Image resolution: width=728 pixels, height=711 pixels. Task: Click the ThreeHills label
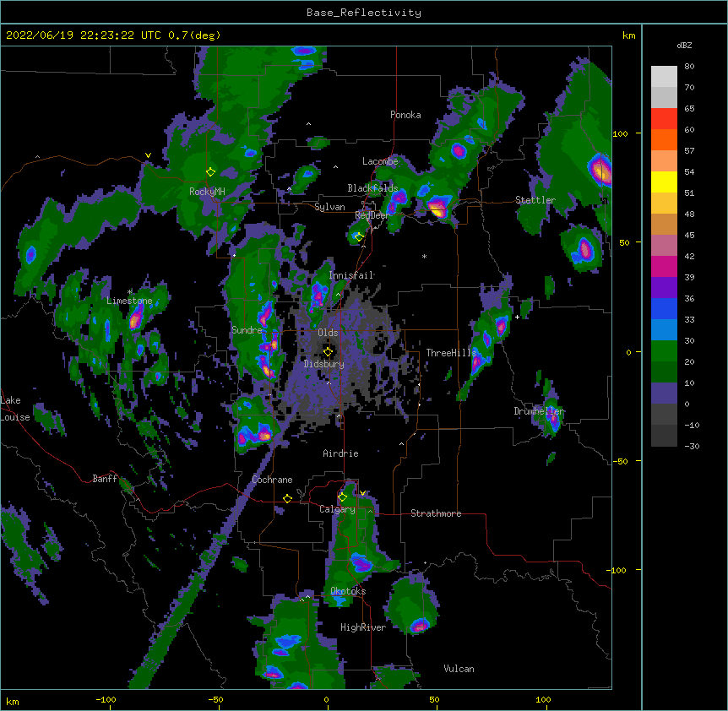point(451,353)
